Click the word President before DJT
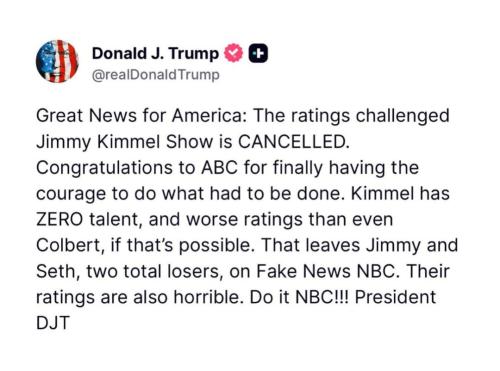This screenshot has height=371, width=500. coord(395,297)
